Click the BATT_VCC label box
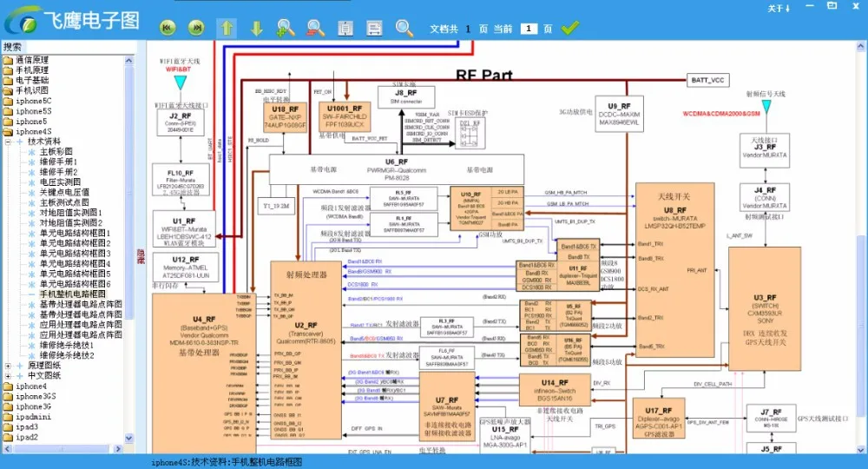The width and height of the screenshot is (868, 469). (x=707, y=80)
